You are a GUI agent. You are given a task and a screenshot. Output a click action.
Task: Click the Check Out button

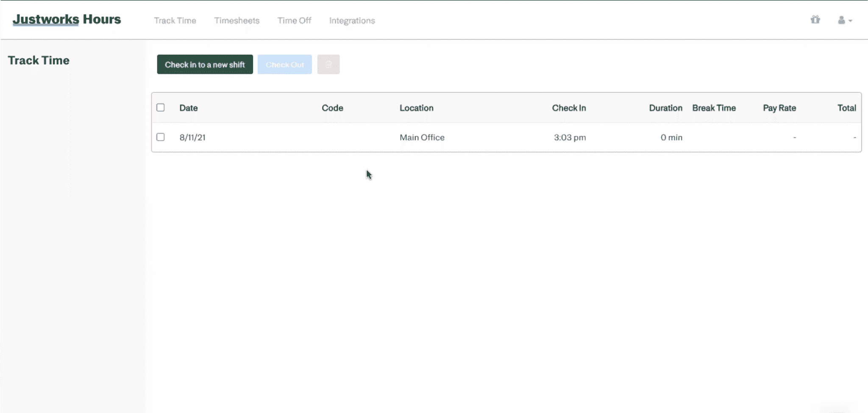click(x=284, y=64)
